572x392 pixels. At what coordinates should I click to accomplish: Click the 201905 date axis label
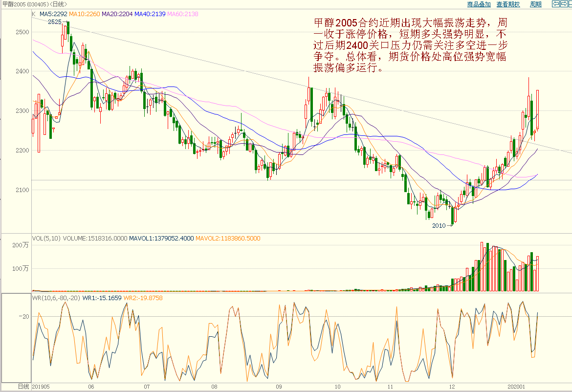41,387
